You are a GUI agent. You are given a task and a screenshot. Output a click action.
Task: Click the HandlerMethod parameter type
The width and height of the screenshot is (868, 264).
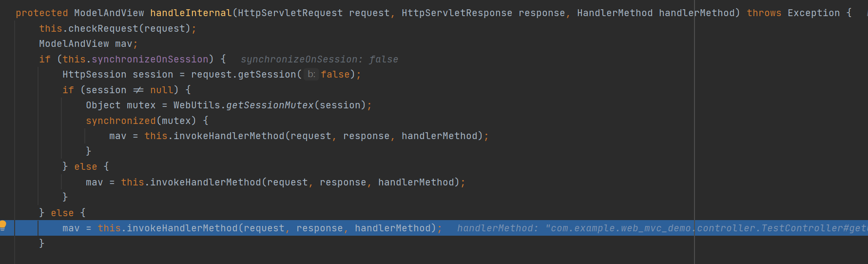(x=615, y=13)
